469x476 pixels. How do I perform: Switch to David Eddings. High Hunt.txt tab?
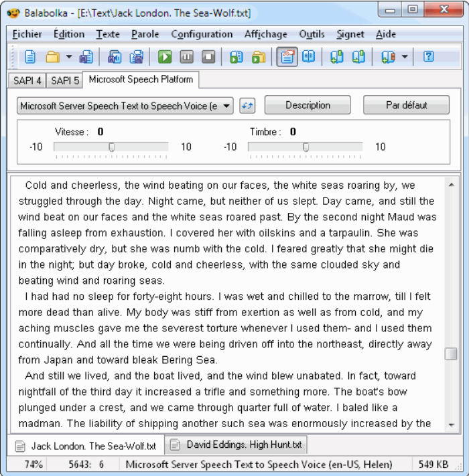tap(237, 445)
